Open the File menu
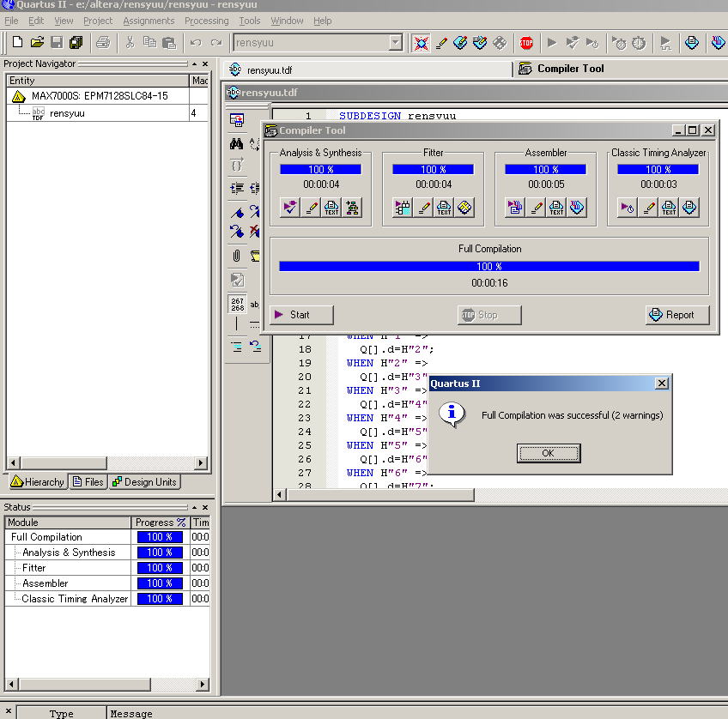 point(11,21)
